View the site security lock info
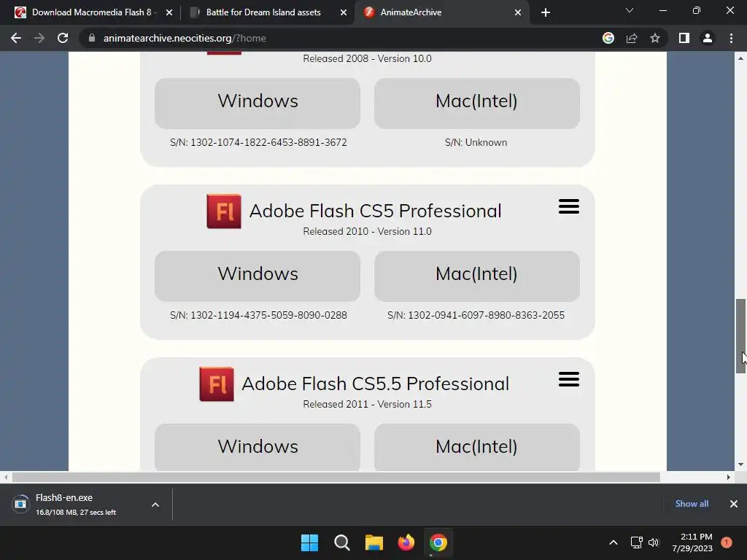 point(92,38)
